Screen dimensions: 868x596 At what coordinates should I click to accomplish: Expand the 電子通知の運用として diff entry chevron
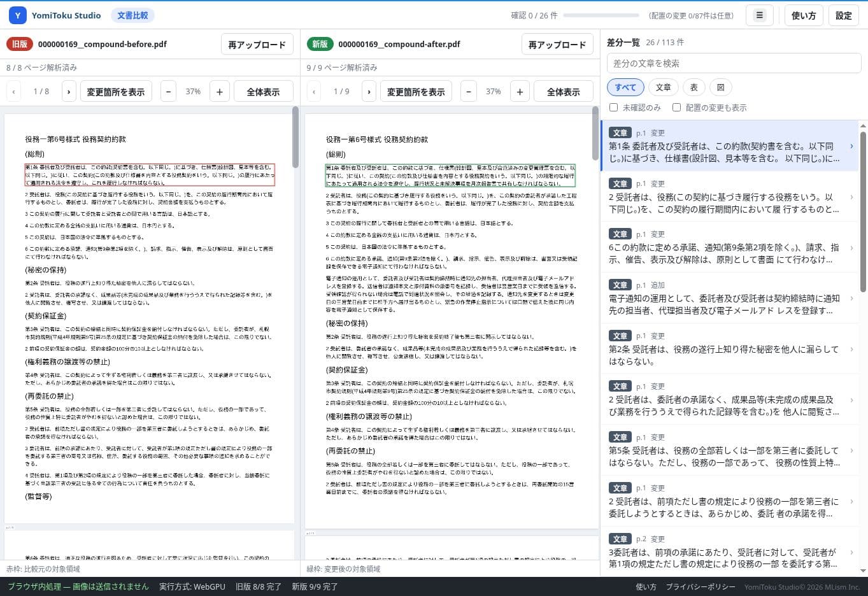click(x=851, y=298)
